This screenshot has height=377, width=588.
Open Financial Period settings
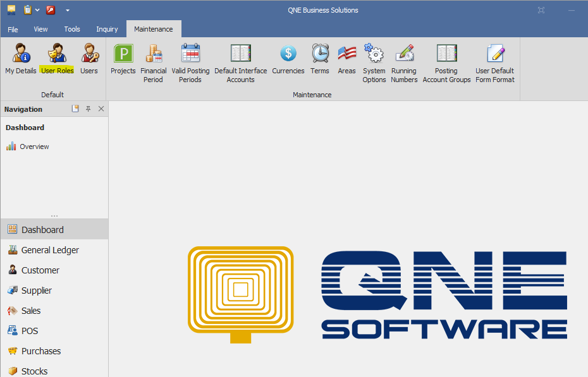pyautogui.click(x=154, y=63)
